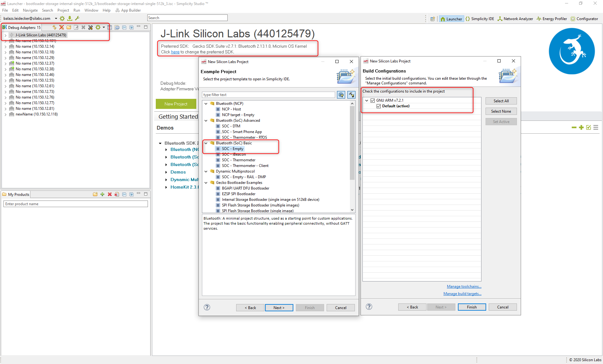Viewport: 603px width, 364px height.
Task: Expand the newName (10.150.12.118) adapter
Action: [5, 114]
